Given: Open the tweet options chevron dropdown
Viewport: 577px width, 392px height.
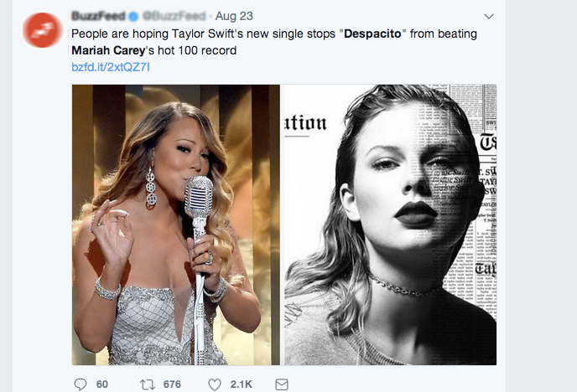Looking at the screenshot, I should [x=489, y=16].
